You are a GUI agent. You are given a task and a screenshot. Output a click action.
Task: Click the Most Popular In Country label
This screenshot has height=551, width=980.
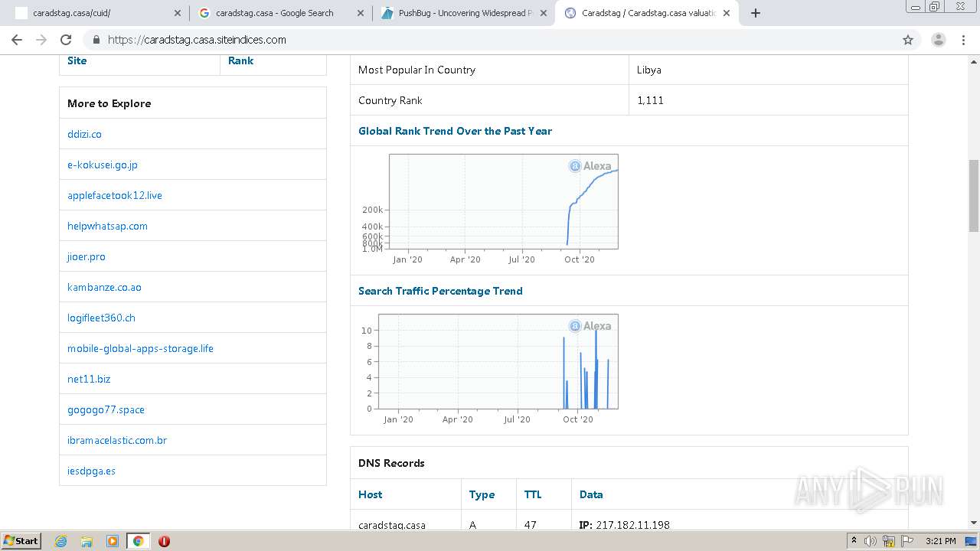pos(416,70)
